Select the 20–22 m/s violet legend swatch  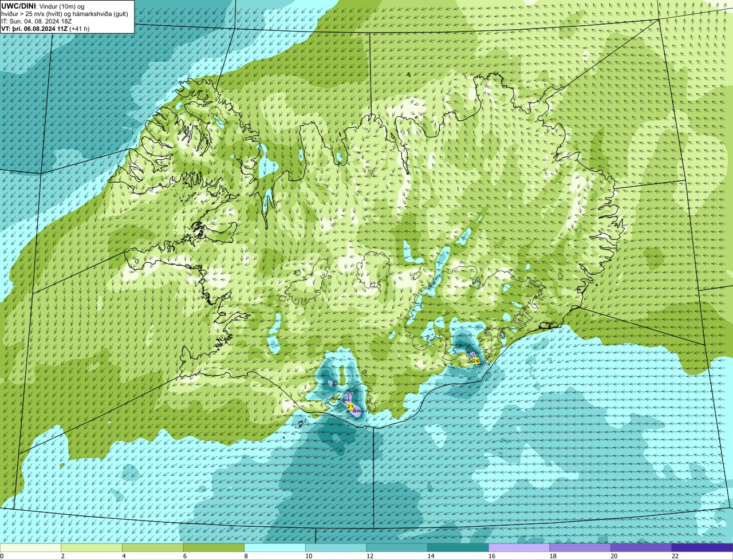click(x=641, y=547)
